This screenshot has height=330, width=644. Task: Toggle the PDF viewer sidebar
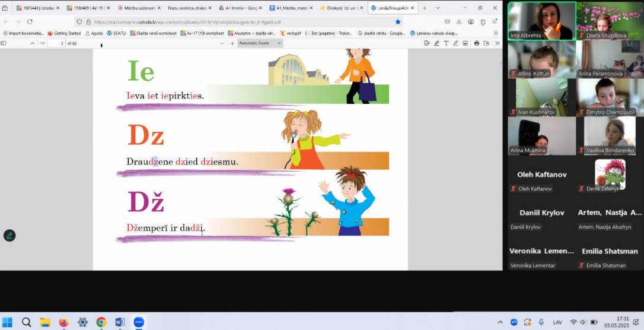[x=4, y=43]
